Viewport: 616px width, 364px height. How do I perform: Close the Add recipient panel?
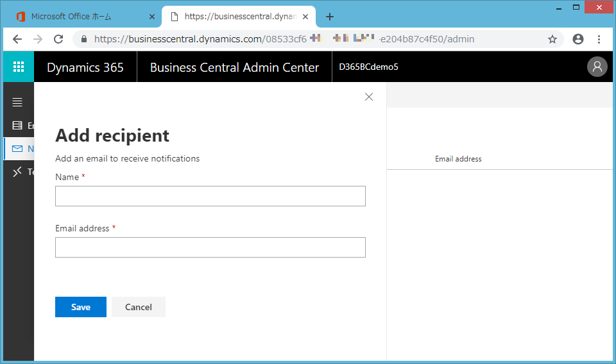(x=368, y=97)
